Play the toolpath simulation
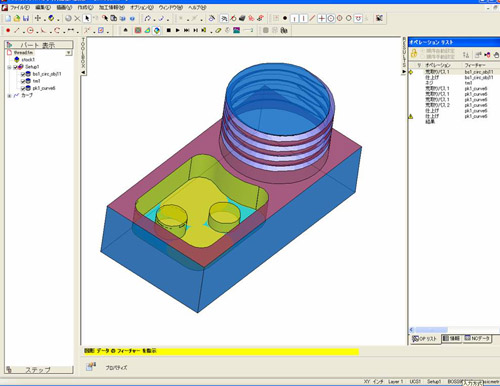500x386 pixels. point(178,30)
